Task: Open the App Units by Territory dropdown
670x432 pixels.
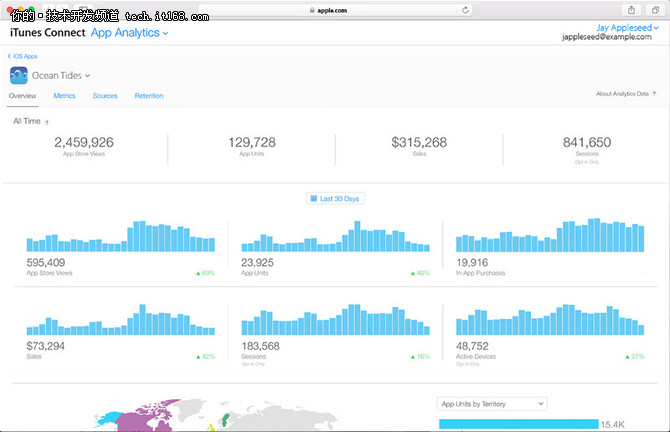Action: [x=492, y=404]
